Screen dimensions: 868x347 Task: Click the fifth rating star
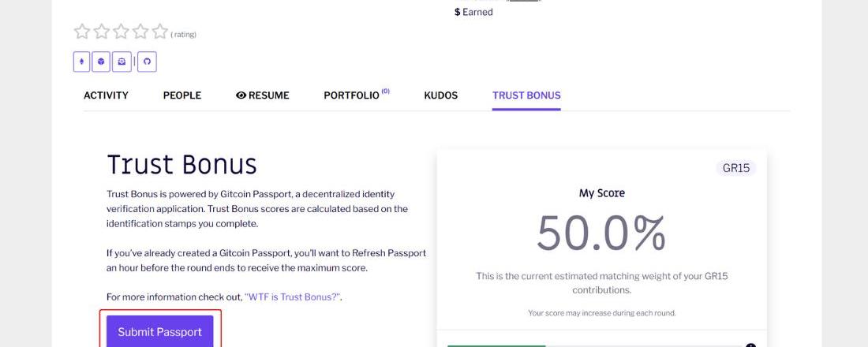[x=160, y=32]
